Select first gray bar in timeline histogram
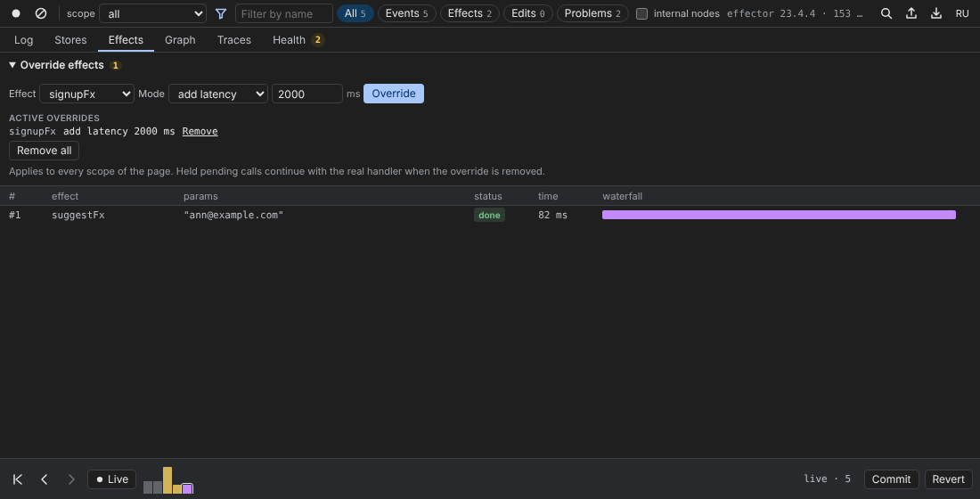980x499 pixels. [x=148, y=487]
